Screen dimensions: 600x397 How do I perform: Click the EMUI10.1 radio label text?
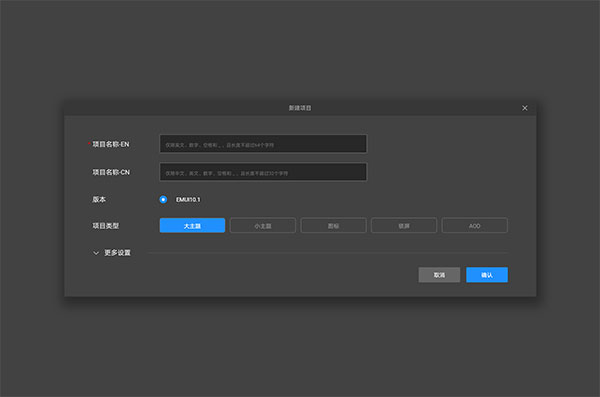click(x=188, y=199)
